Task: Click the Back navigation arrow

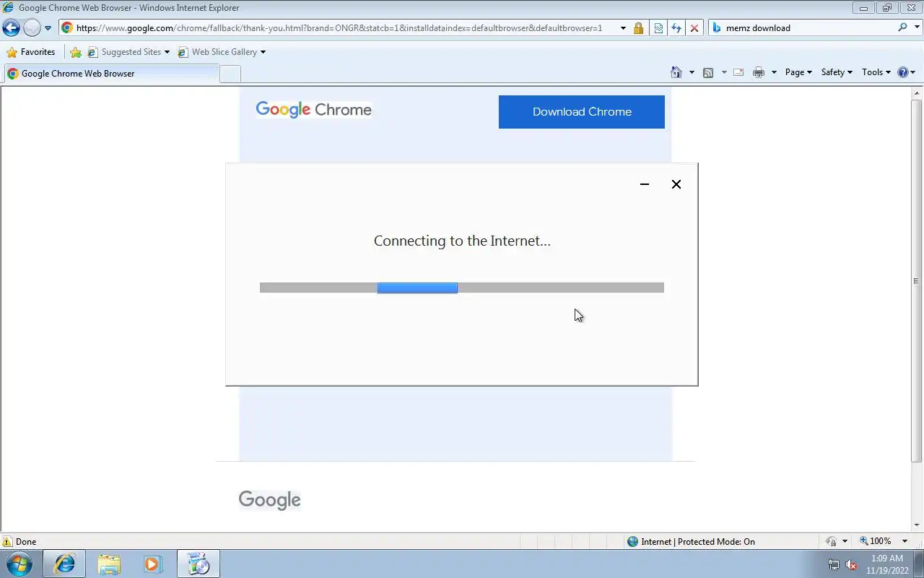Action: pos(11,28)
